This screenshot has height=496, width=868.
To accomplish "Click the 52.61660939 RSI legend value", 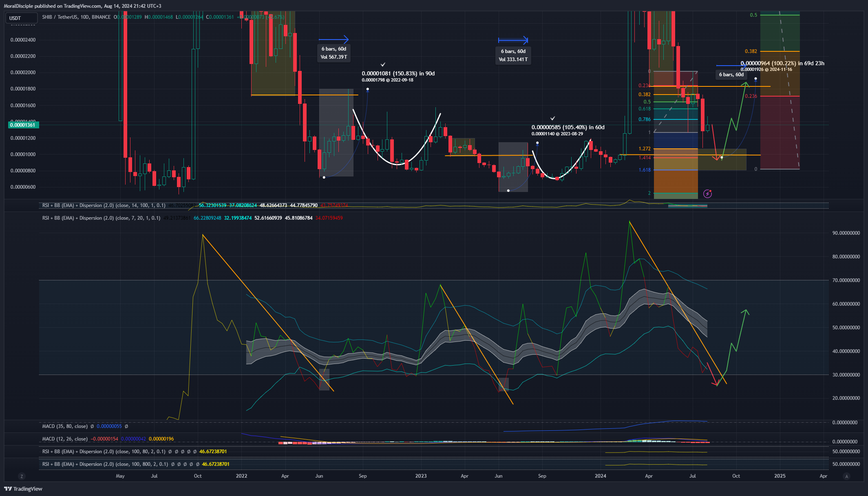I will pyautogui.click(x=268, y=218).
